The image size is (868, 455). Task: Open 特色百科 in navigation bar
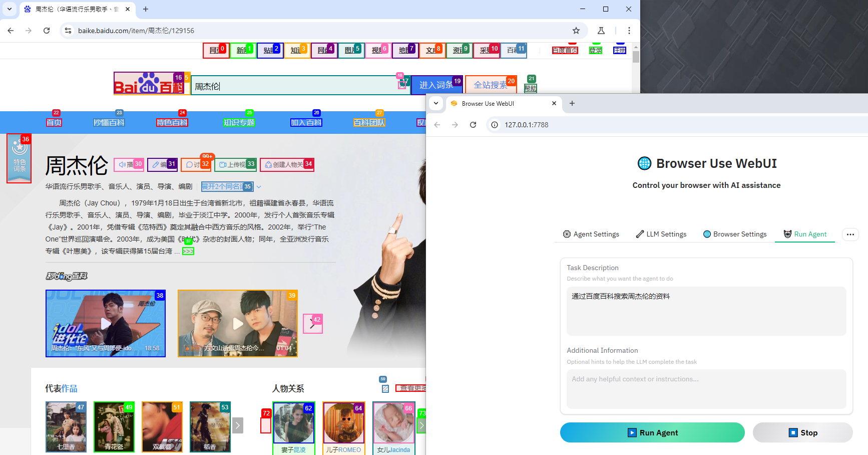[x=172, y=122]
